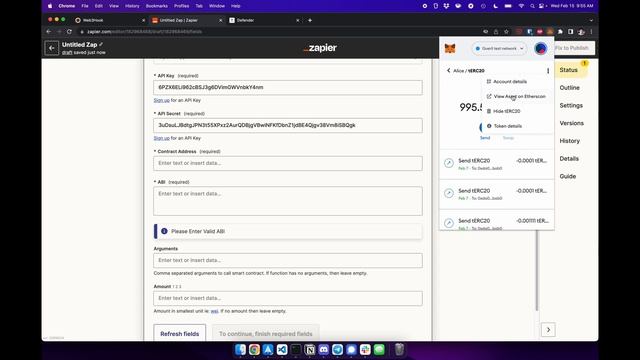Click the Refresh fields button
Screen dimensions: 640x360
(180, 333)
